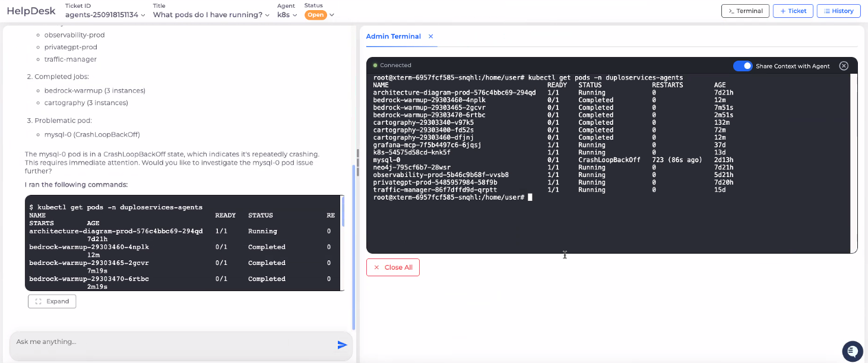Open the Ticket ID dropdown
868x363 pixels.
click(x=105, y=15)
